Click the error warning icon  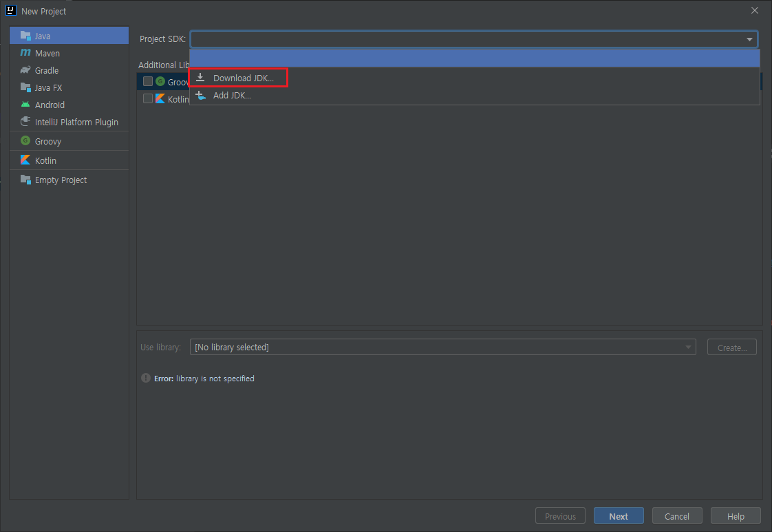click(x=146, y=378)
